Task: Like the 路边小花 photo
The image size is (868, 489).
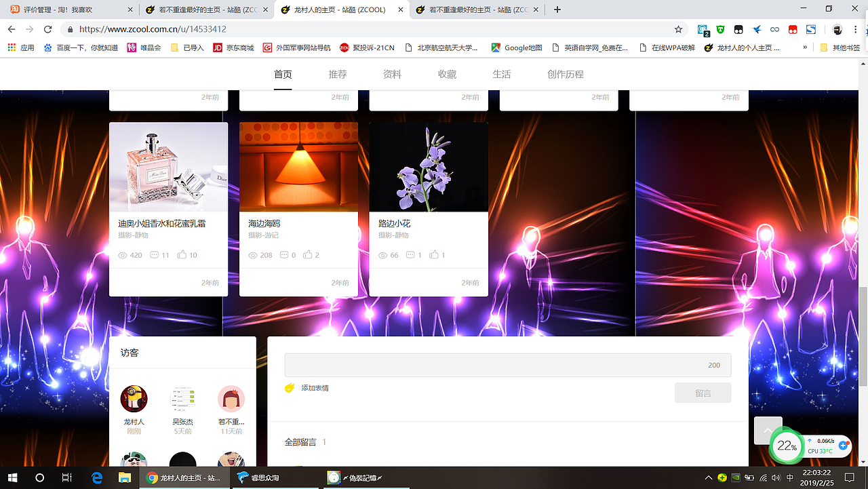Action: 434,255
